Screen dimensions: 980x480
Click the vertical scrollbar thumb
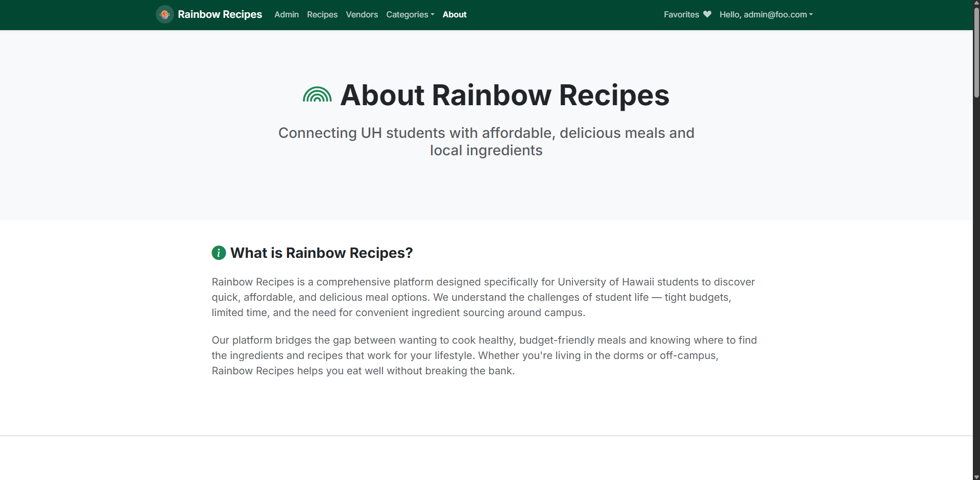(976, 51)
